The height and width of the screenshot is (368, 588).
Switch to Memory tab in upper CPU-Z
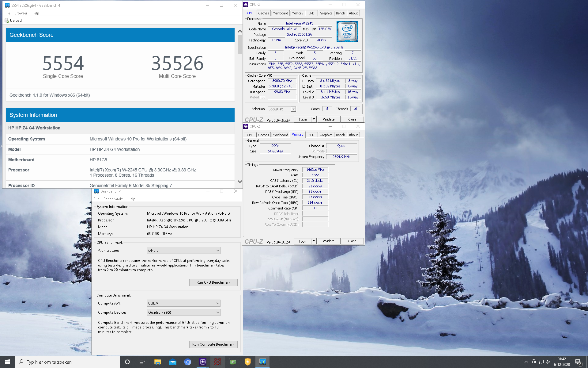click(297, 13)
